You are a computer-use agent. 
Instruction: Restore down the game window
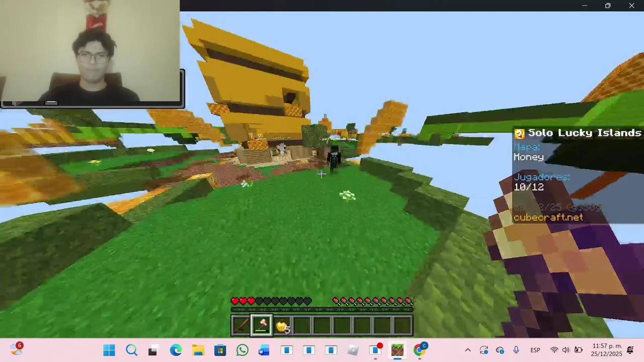[608, 6]
